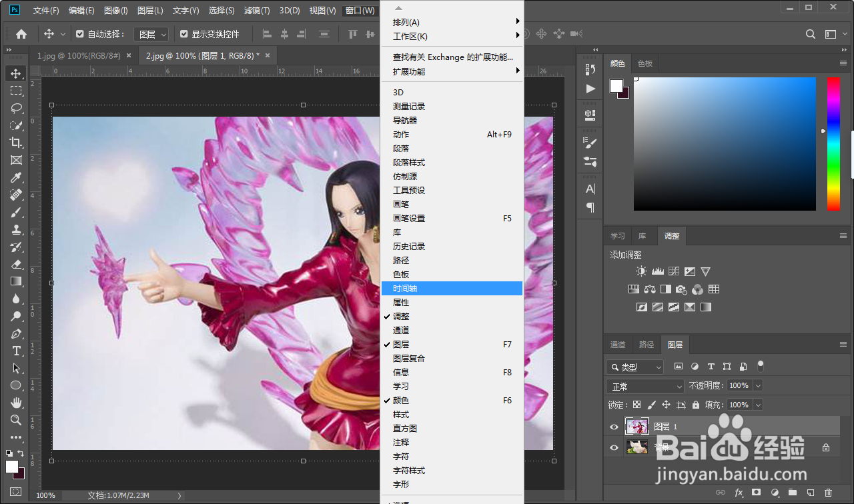Toggle pixel layer filter icon
Image resolution: width=854 pixels, height=504 pixels.
click(x=679, y=367)
